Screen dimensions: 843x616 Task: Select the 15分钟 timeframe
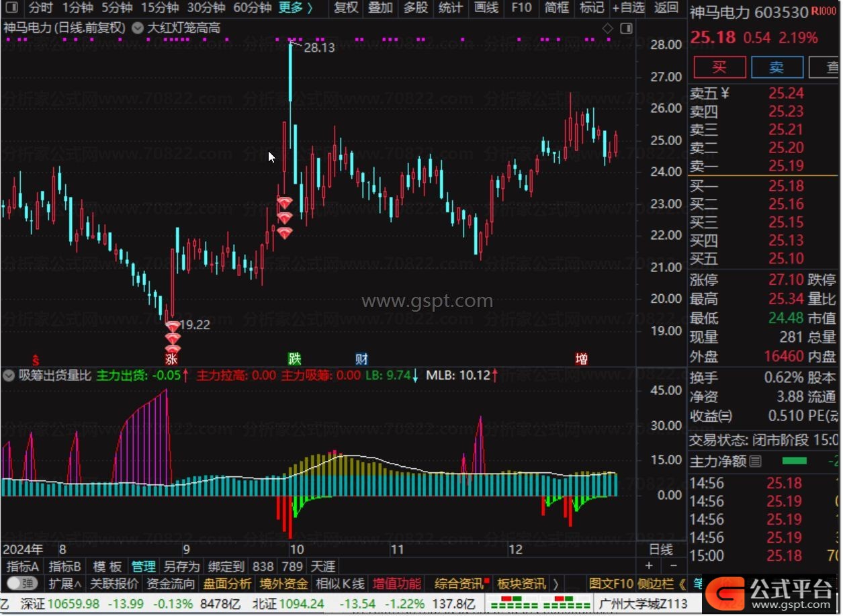click(x=160, y=8)
